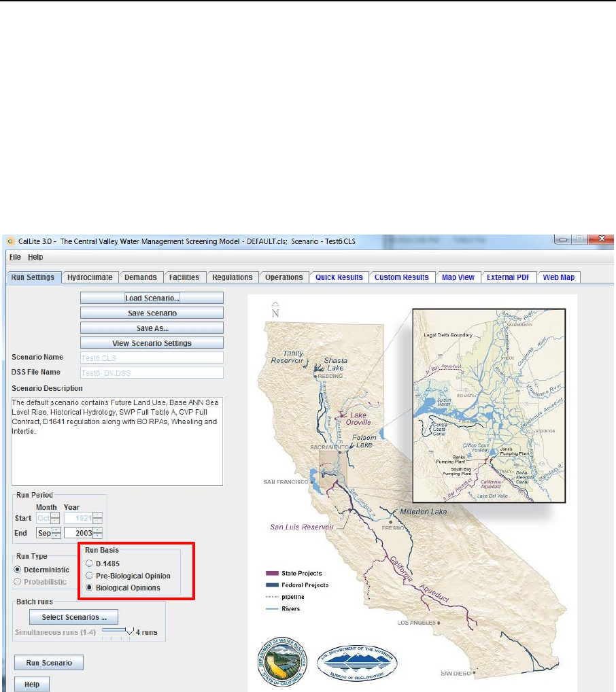Click the Run Scenario button
This screenshot has width=616, height=692.
pos(49,663)
